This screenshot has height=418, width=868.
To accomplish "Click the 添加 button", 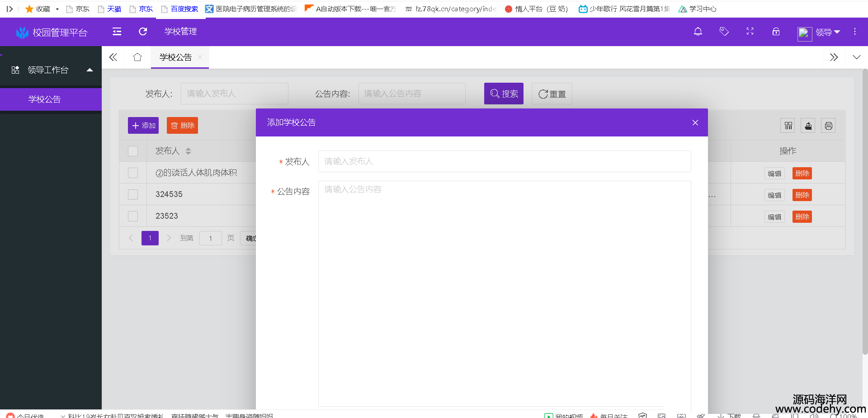I will click(x=143, y=126).
